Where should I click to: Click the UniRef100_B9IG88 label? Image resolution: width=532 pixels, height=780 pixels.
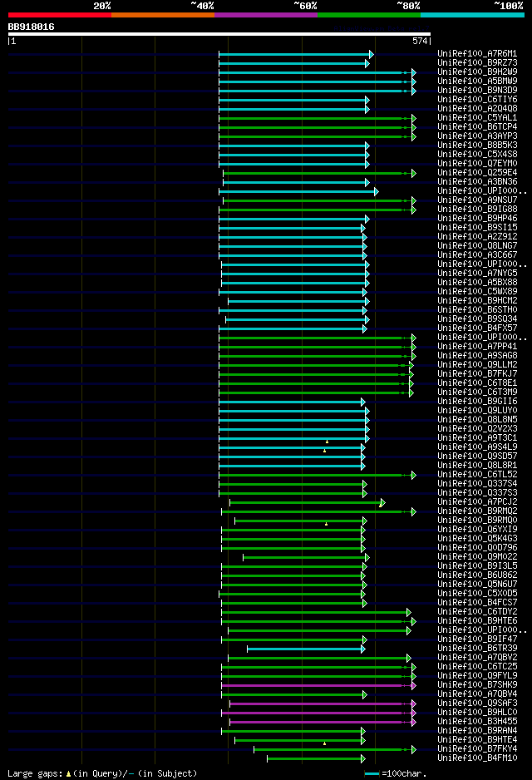477,210
